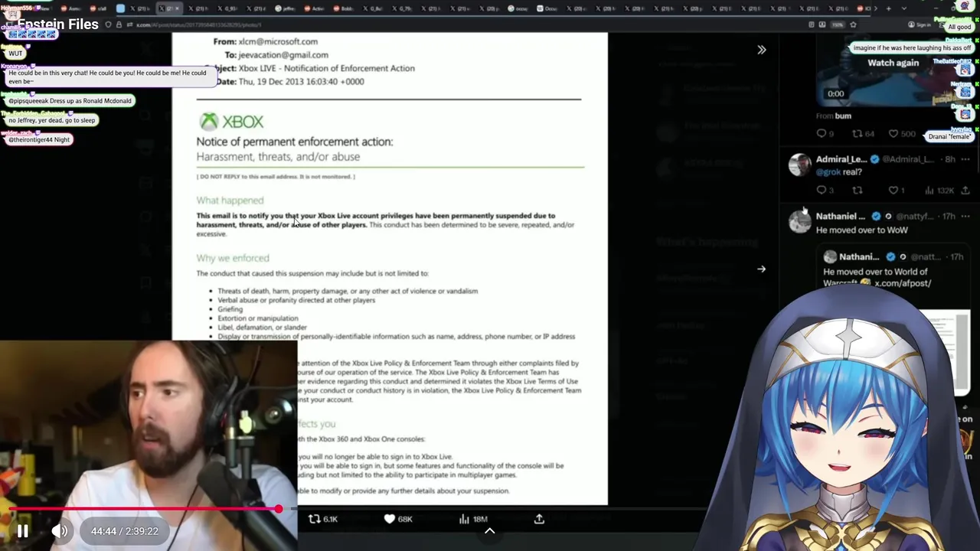Click the 'Libel, defamation, or slander' bullet
The height and width of the screenshot is (551, 980).
262,328
